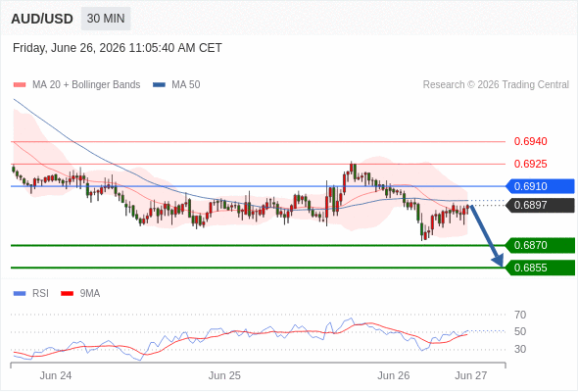Screen dimensions: 578x392
Task: Click the RSI 70 level label
Action: click(x=520, y=315)
